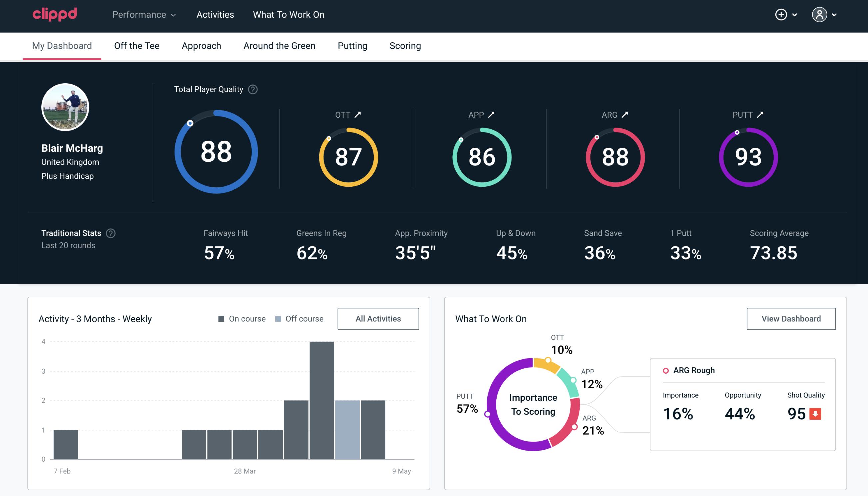The height and width of the screenshot is (496, 868).
Task: Click the Traditional Stats help icon
Action: pos(111,233)
